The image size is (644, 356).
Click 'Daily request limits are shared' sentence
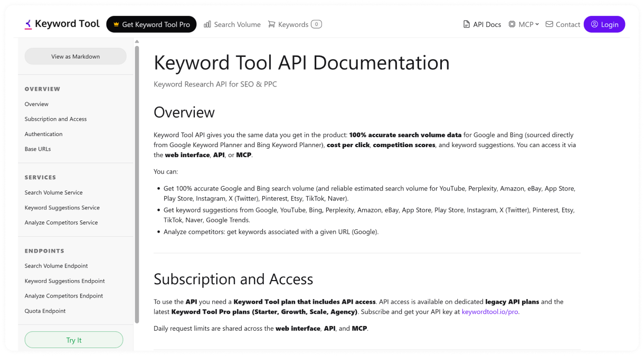[261, 329]
